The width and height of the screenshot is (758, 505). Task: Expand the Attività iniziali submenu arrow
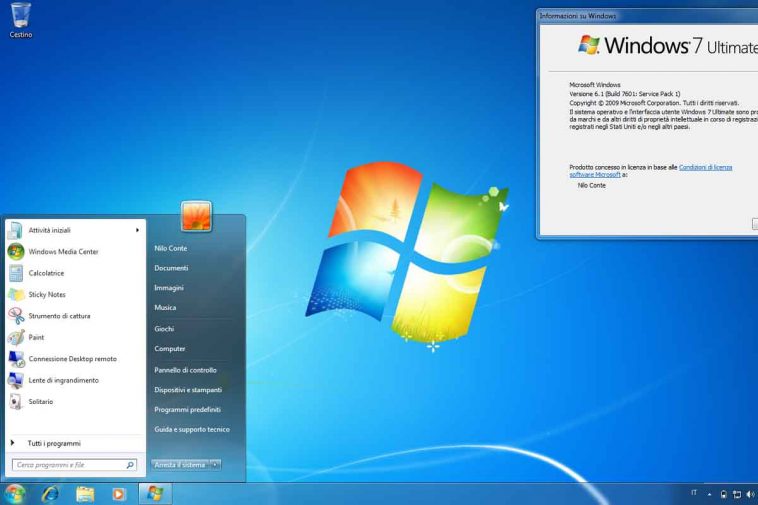pyautogui.click(x=137, y=230)
